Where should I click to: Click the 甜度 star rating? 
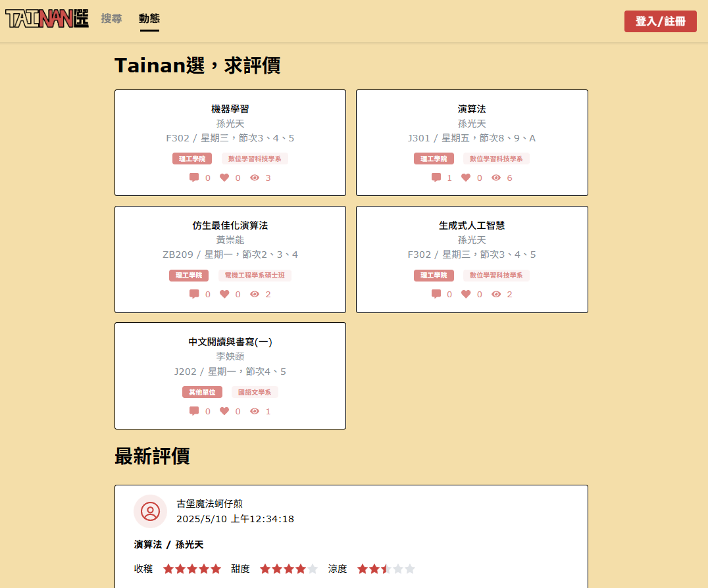coord(289,569)
